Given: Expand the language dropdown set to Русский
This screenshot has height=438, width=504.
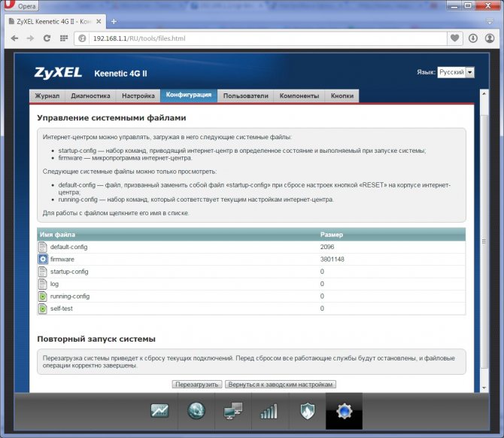Looking at the screenshot, I should click(x=455, y=72).
